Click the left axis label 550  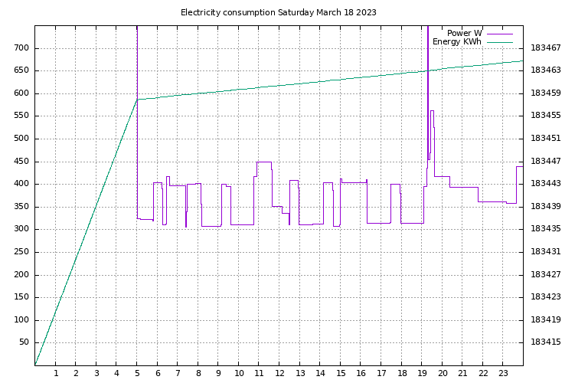click(x=21, y=116)
